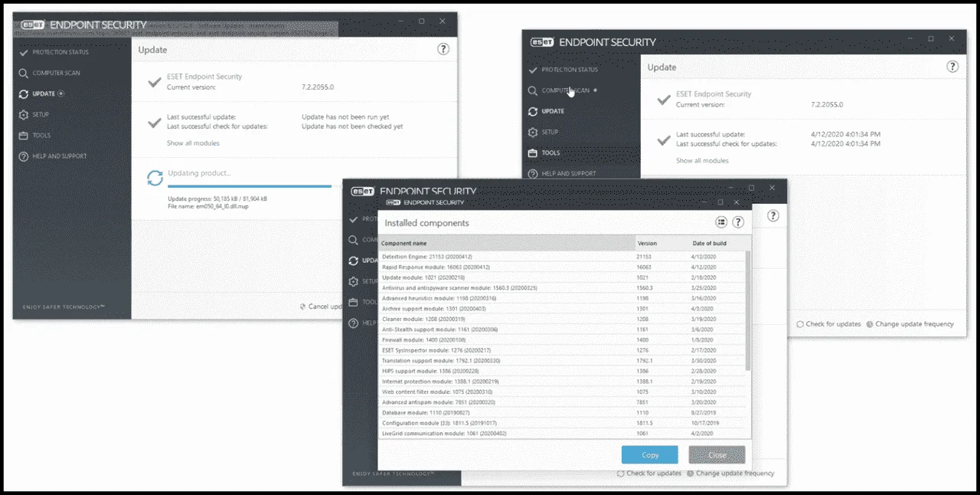Image resolution: width=980 pixels, height=495 pixels.
Task: Select the Antivirus and antispyware scanner module row
Action: click(562, 287)
